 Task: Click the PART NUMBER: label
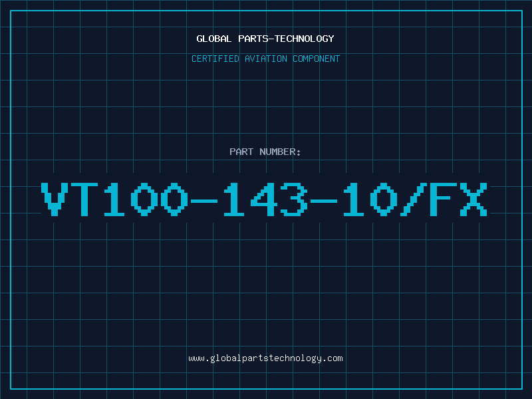(265, 152)
